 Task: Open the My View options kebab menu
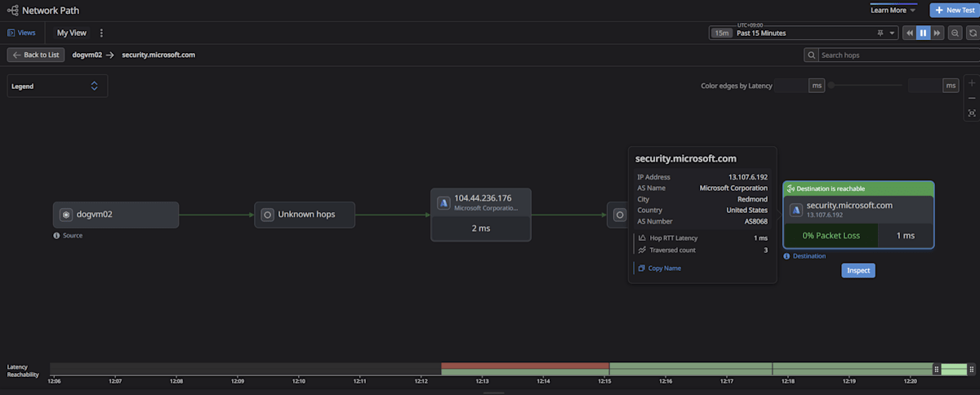(101, 33)
